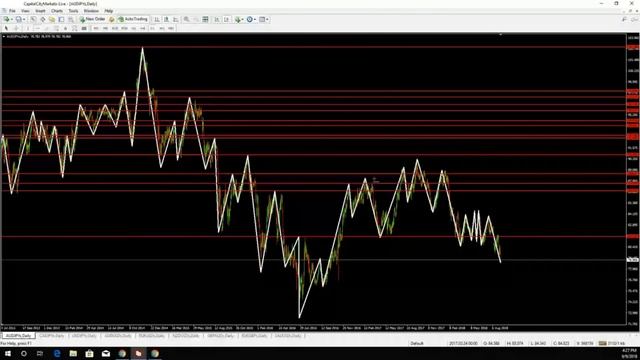Toggle the AutoTrading button
Image resolution: width=640 pixels, height=360 pixels.
pyautogui.click(x=133, y=19)
